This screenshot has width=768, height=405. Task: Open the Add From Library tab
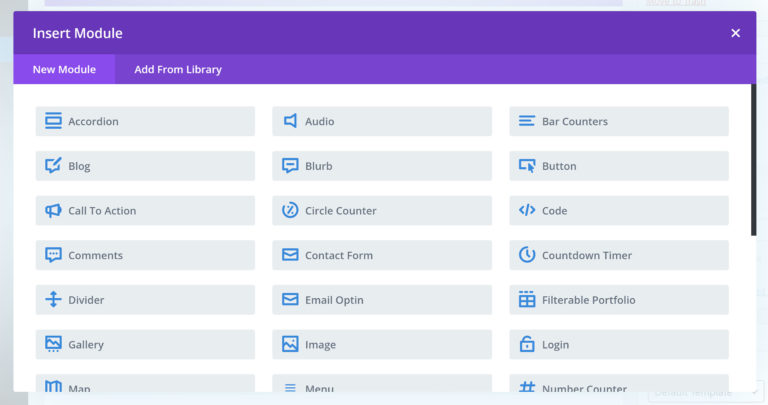178,69
